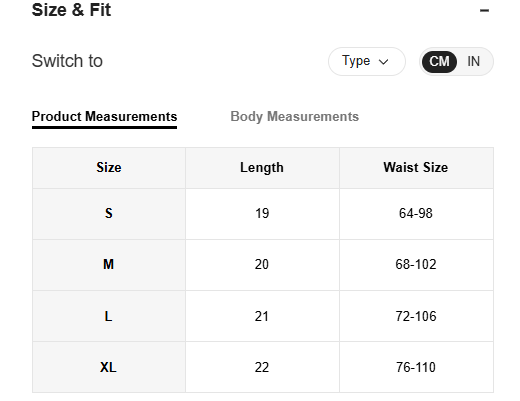Select the S size row label
The width and height of the screenshot is (520, 401).
tap(109, 213)
